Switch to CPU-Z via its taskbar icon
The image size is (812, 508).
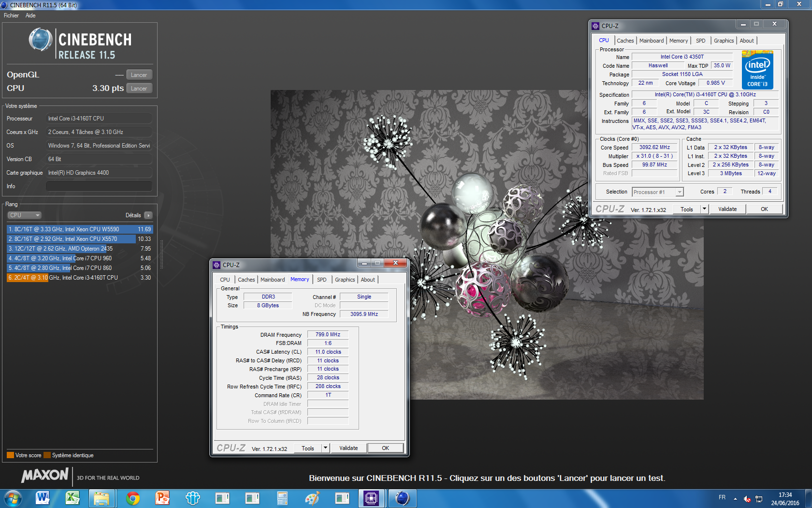[371, 498]
